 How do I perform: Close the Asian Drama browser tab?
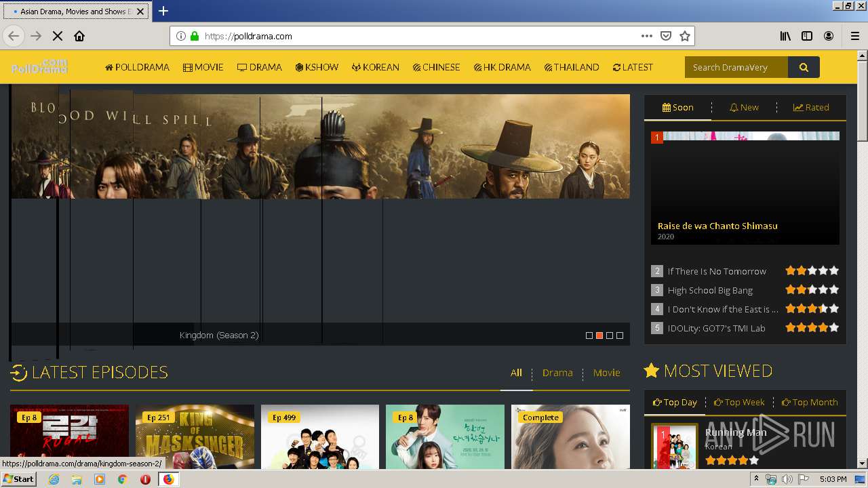pos(141,12)
